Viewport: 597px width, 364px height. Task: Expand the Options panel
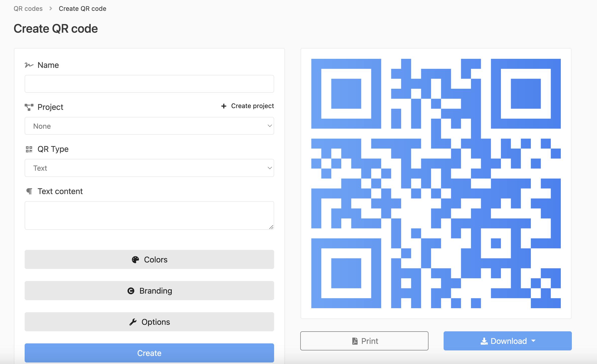click(x=149, y=321)
